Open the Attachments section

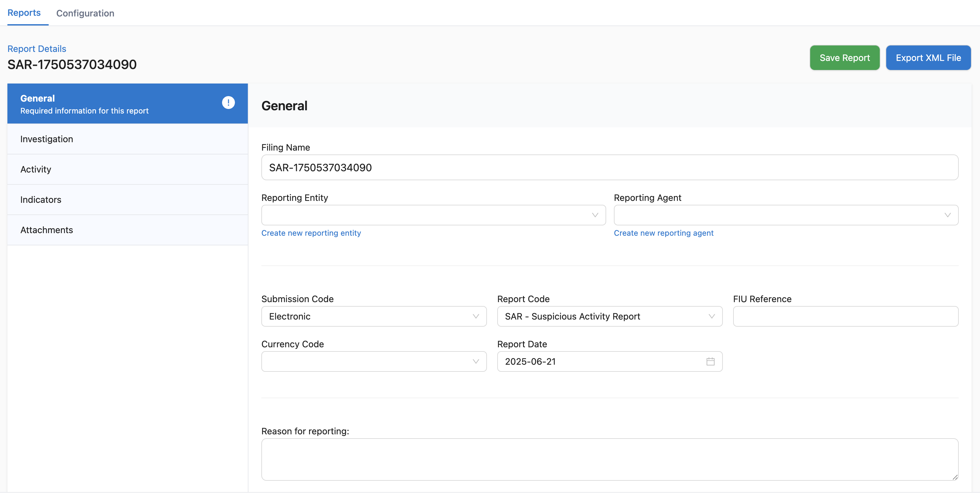[x=127, y=230]
